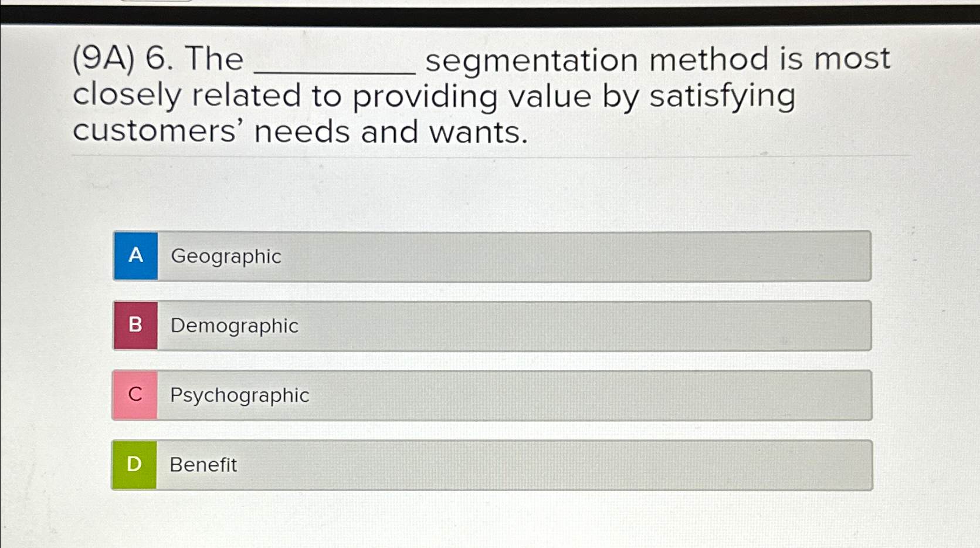Click the horizontal divider below the question
980x548 pixels.
click(490, 154)
